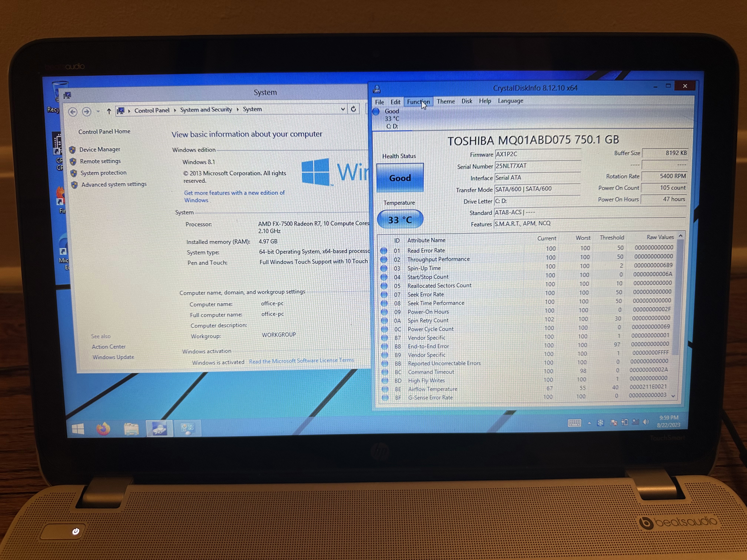This screenshot has width=747, height=560.
Task: Open the Function menu
Action: (418, 102)
